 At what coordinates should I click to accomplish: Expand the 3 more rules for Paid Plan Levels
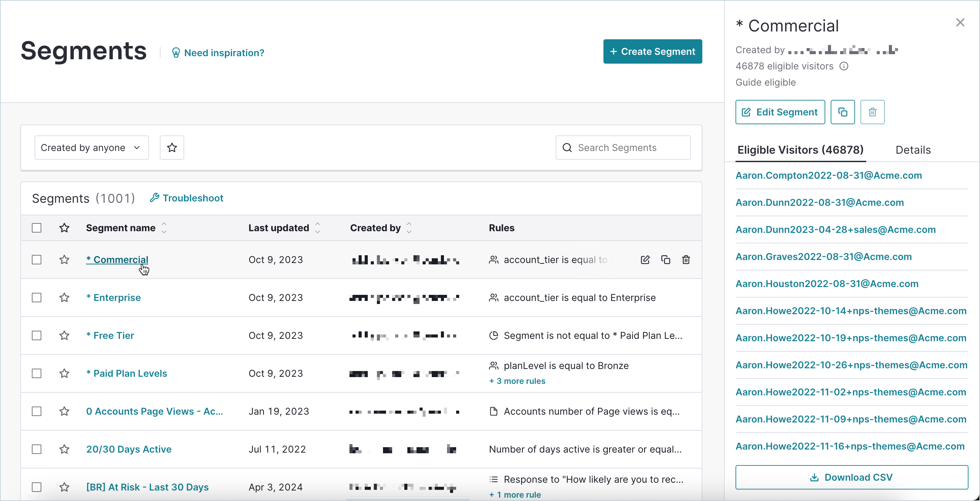(516, 381)
